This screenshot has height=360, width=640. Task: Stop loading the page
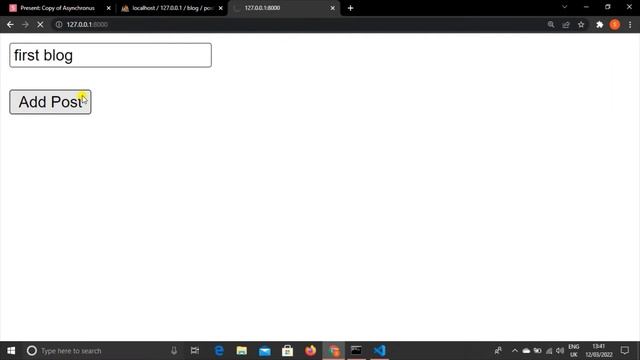coord(40,24)
